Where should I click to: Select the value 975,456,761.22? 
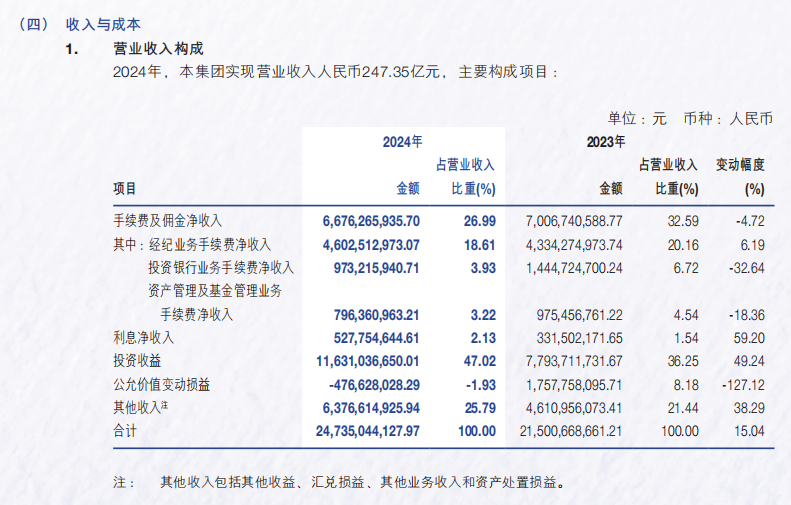[580, 315]
